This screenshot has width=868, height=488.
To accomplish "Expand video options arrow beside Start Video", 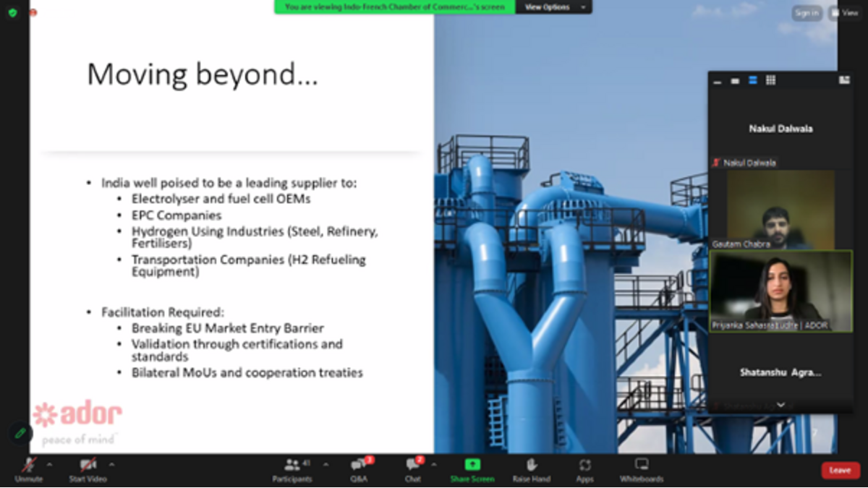I will pyautogui.click(x=111, y=464).
